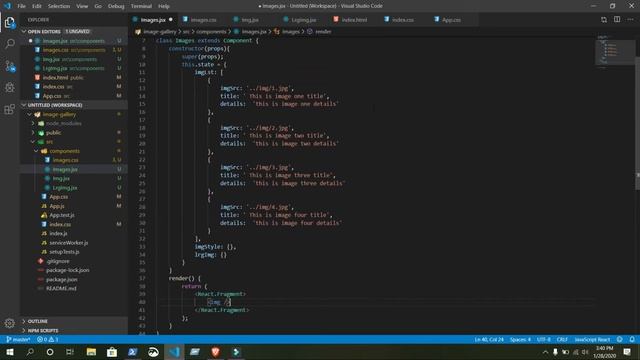The width and height of the screenshot is (640, 360).
Task: Open the Debug menu
Action: pos(116,6)
